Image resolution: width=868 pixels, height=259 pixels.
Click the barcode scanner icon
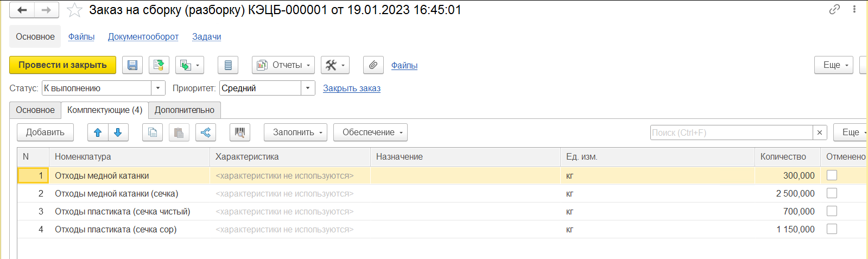coord(239,132)
